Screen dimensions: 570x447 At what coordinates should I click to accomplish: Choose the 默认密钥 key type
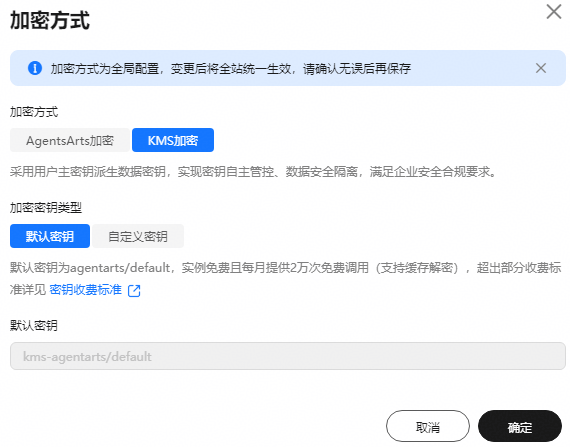point(50,236)
